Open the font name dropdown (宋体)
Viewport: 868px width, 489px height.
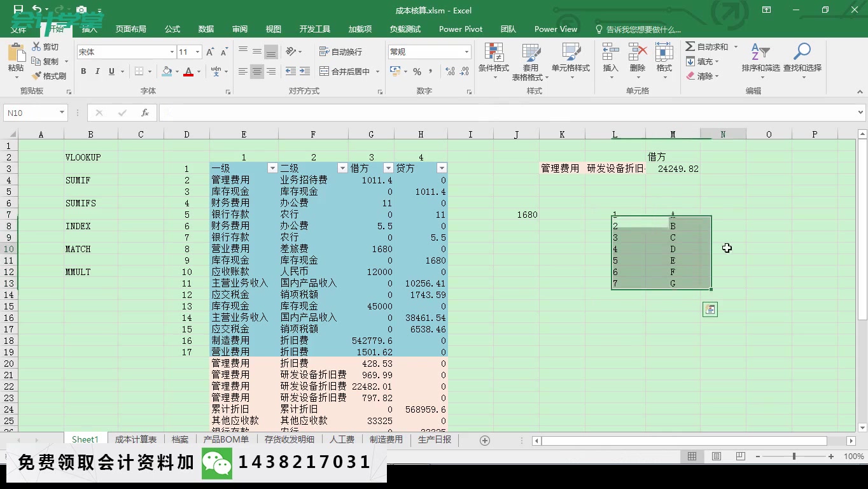pos(172,52)
